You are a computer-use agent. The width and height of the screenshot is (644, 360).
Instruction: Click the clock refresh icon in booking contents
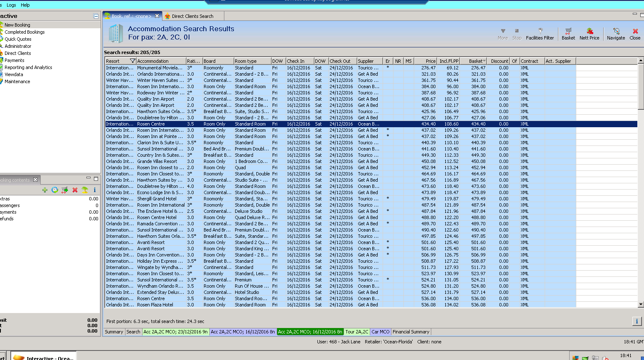tap(54, 190)
